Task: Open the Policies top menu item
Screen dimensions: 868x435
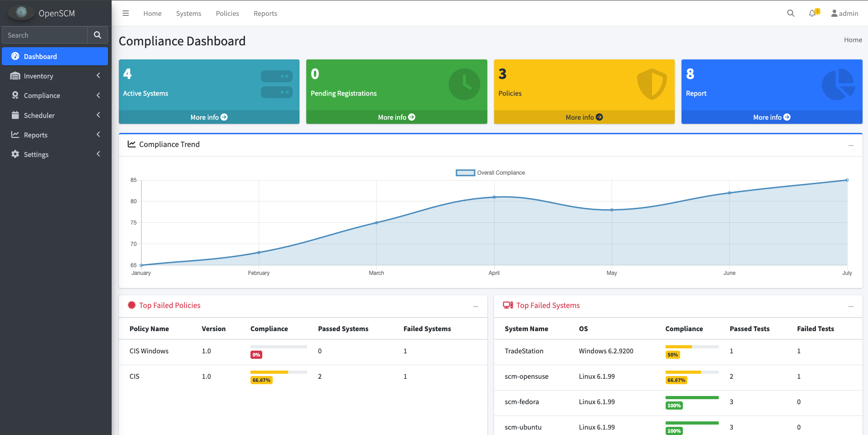Action: point(227,14)
